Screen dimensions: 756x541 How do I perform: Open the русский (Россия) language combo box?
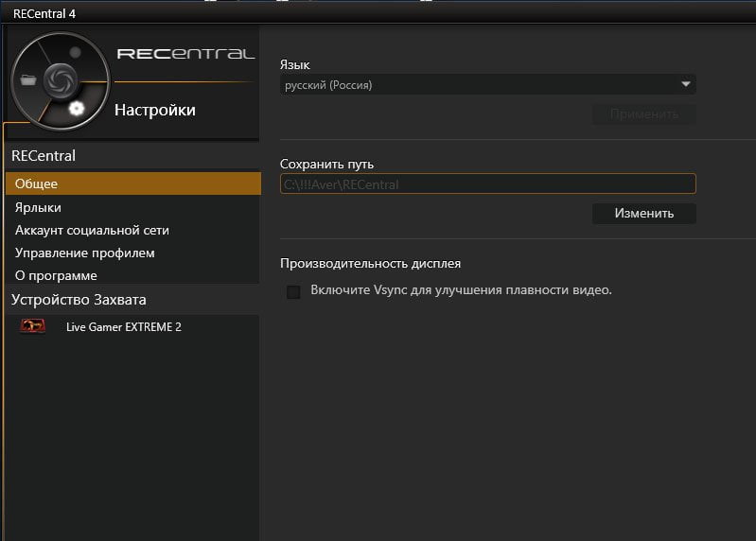click(x=488, y=85)
